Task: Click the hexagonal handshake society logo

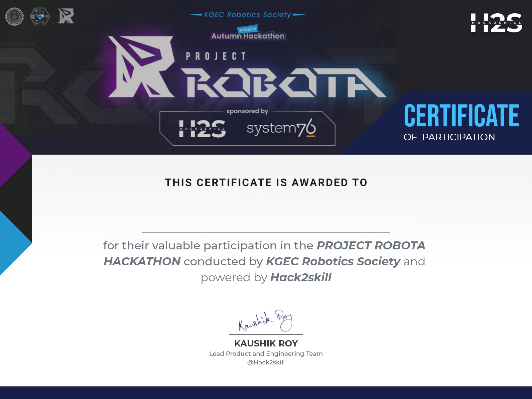Action: pyautogui.click(x=40, y=16)
